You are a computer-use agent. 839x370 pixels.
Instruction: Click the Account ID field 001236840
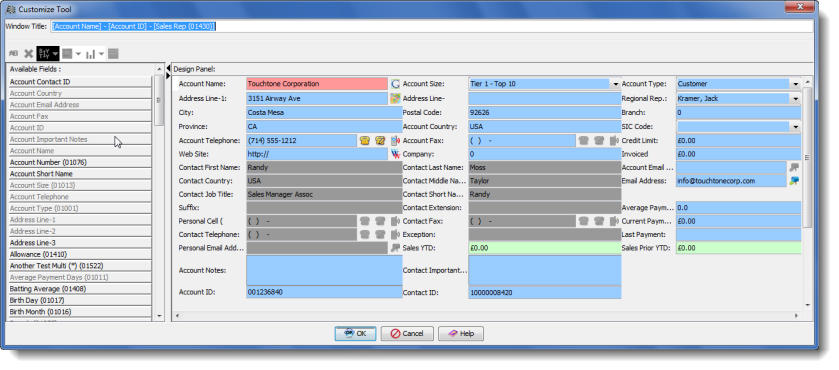pyautogui.click(x=324, y=292)
